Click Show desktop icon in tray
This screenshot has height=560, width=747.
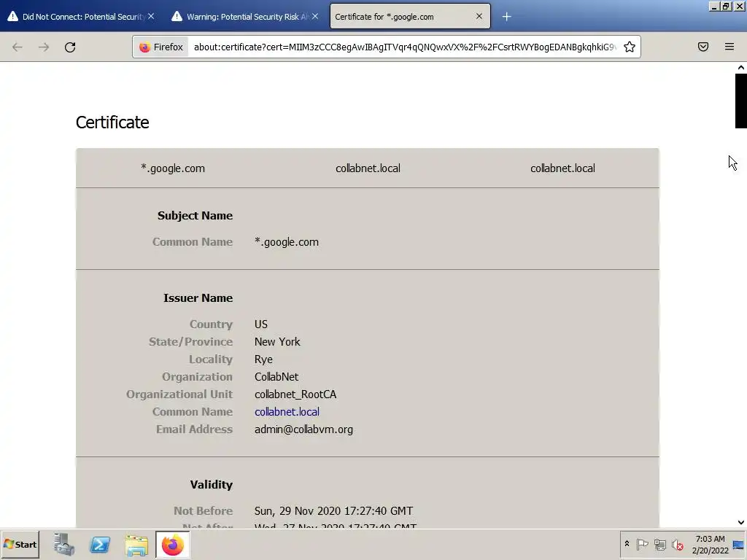tap(738, 545)
